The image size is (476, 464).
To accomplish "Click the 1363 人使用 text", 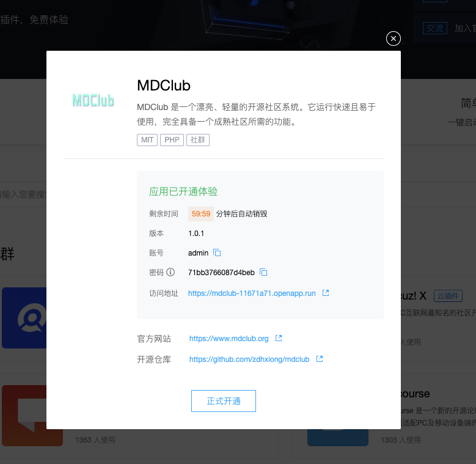I will (95, 440).
